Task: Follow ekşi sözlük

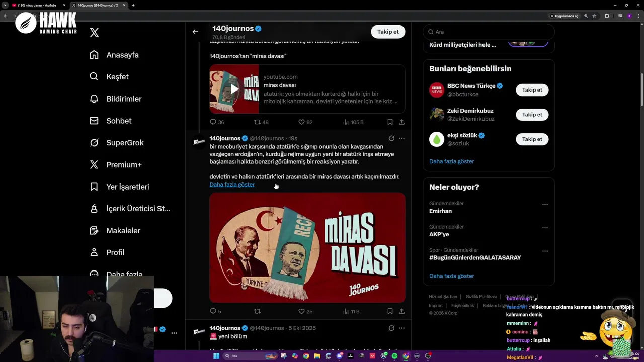Action: [x=532, y=139]
